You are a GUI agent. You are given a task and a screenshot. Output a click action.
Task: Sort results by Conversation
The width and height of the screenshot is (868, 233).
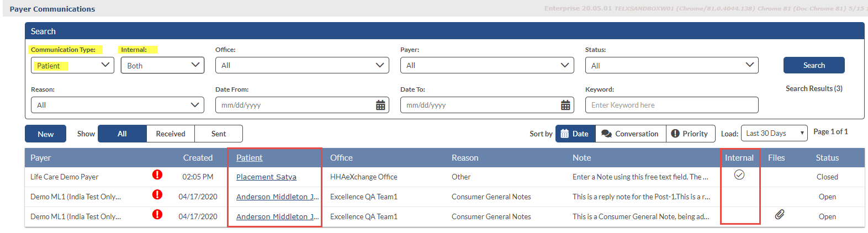click(630, 134)
